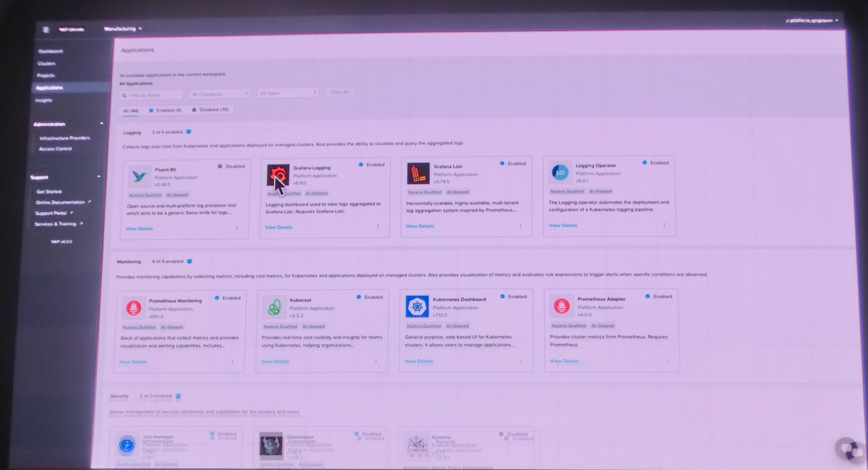Collapse the Support sidebar section
The width and height of the screenshot is (868, 470).
click(x=99, y=176)
